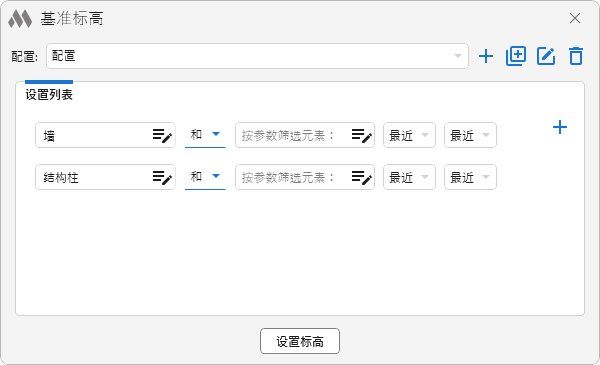This screenshot has height=365, width=600.
Task: Click the 设置标高 button
Action: pos(300,341)
